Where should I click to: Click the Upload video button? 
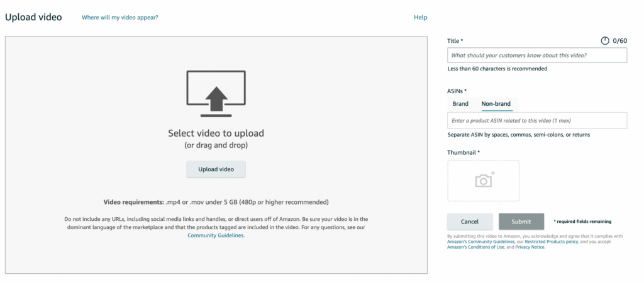[216, 169]
